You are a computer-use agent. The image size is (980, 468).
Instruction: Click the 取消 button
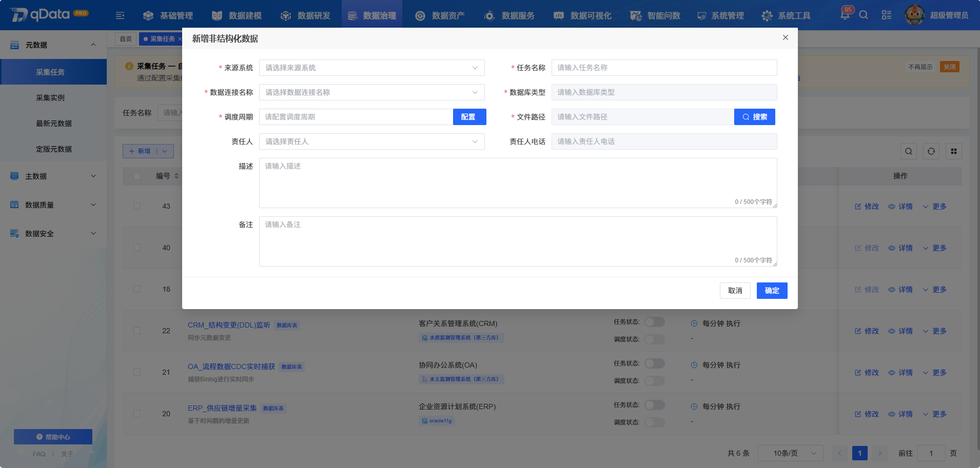[x=735, y=291]
